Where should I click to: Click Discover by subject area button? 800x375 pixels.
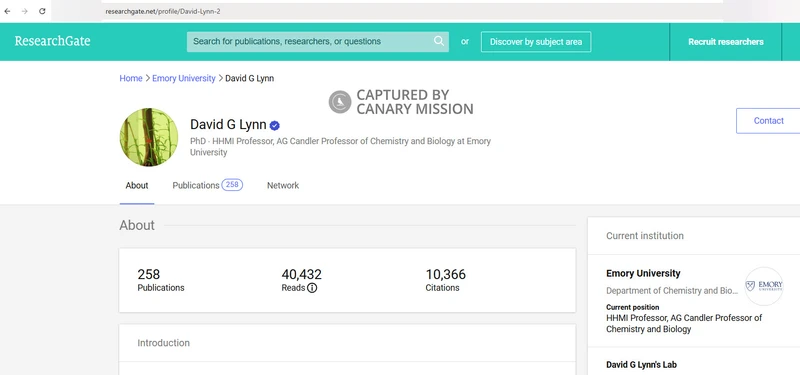click(536, 42)
